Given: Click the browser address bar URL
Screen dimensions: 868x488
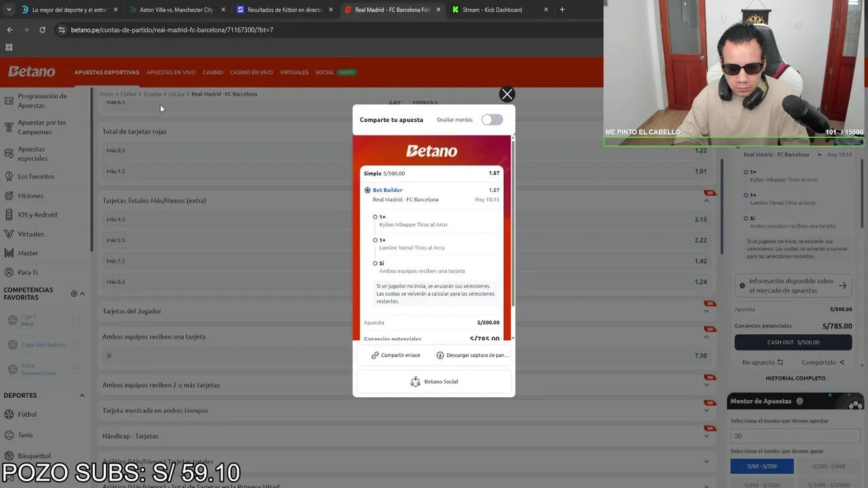Looking at the screenshot, I should (172, 30).
